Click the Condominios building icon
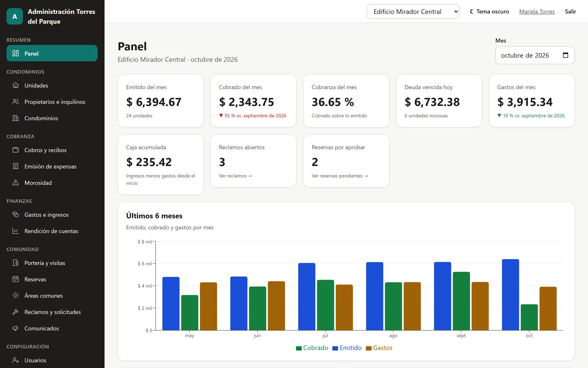 click(x=16, y=118)
